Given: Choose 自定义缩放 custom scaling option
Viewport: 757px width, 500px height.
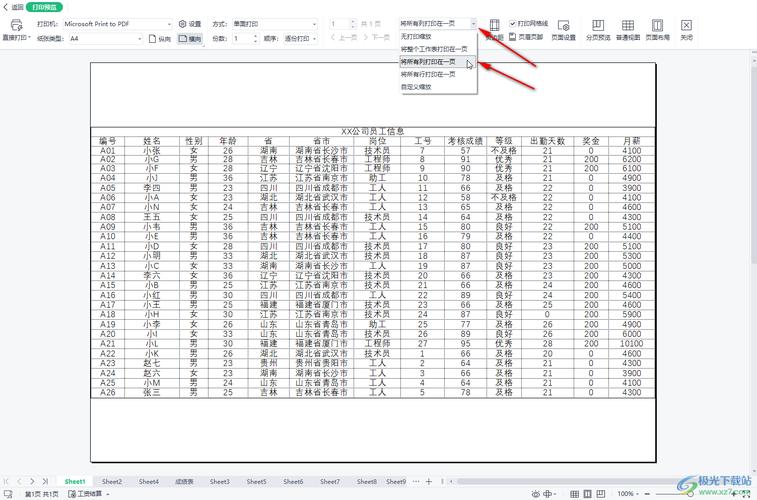Looking at the screenshot, I should [x=438, y=87].
